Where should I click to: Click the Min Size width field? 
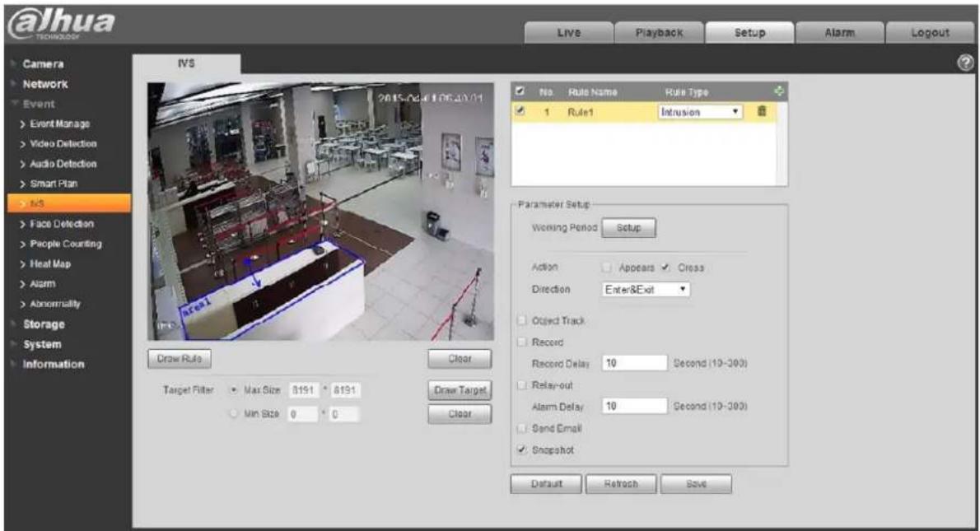pyautogui.click(x=303, y=414)
